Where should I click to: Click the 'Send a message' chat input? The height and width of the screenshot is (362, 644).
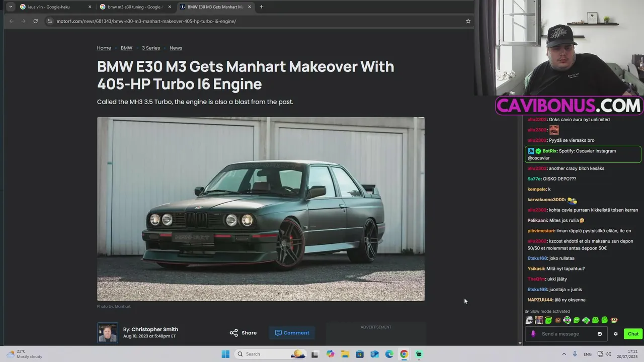(567, 334)
